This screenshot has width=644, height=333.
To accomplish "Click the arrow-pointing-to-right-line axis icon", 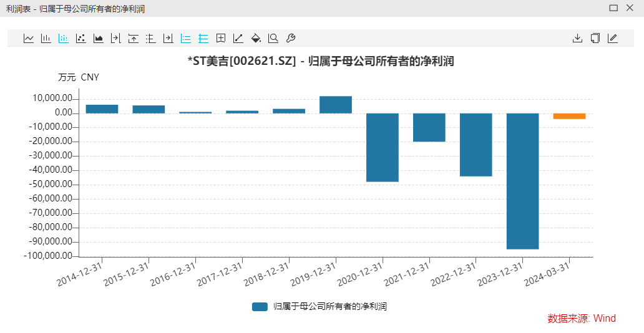I will pyautogui.click(x=116, y=38).
